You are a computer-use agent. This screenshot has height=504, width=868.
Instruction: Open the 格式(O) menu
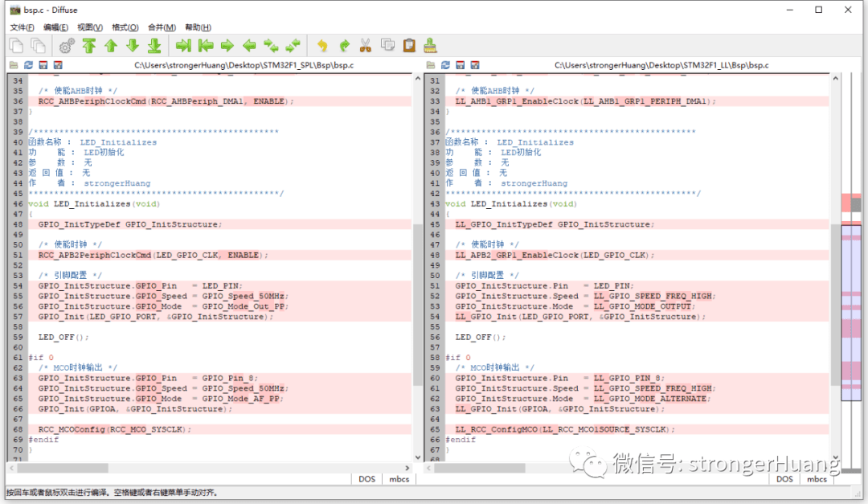pyautogui.click(x=125, y=27)
